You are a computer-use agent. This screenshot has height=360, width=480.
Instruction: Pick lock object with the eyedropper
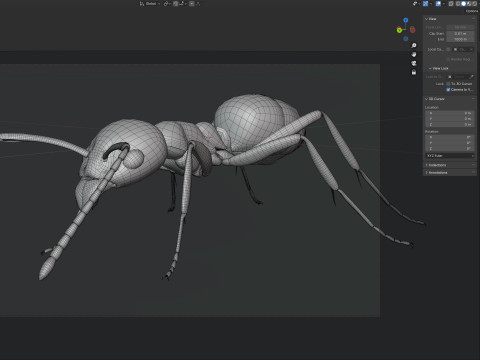click(x=471, y=77)
